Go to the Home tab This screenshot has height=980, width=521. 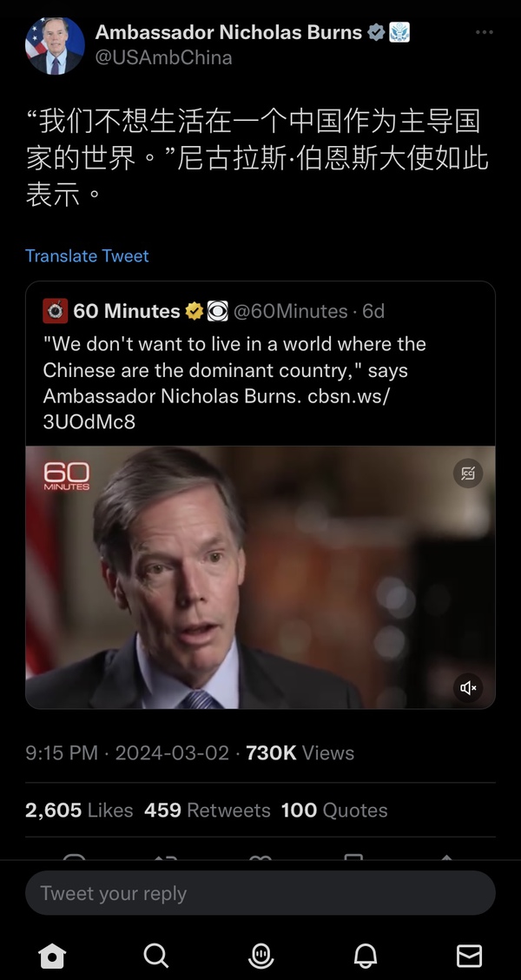52,956
